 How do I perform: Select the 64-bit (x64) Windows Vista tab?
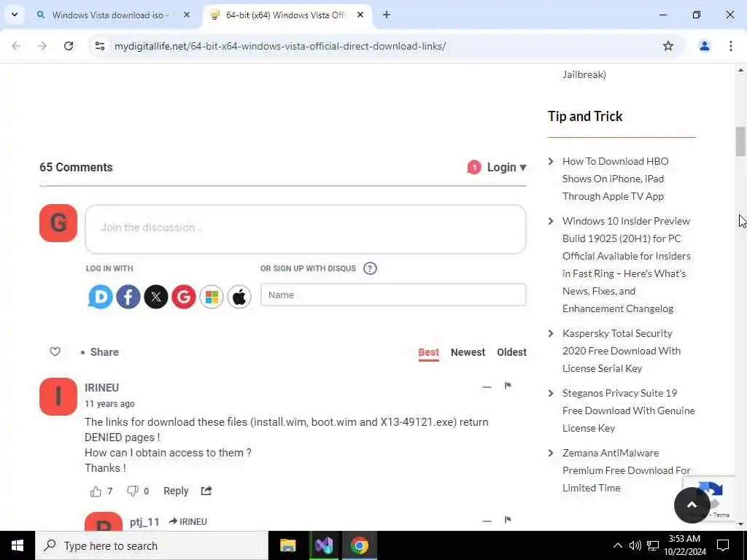click(x=285, y=15)
